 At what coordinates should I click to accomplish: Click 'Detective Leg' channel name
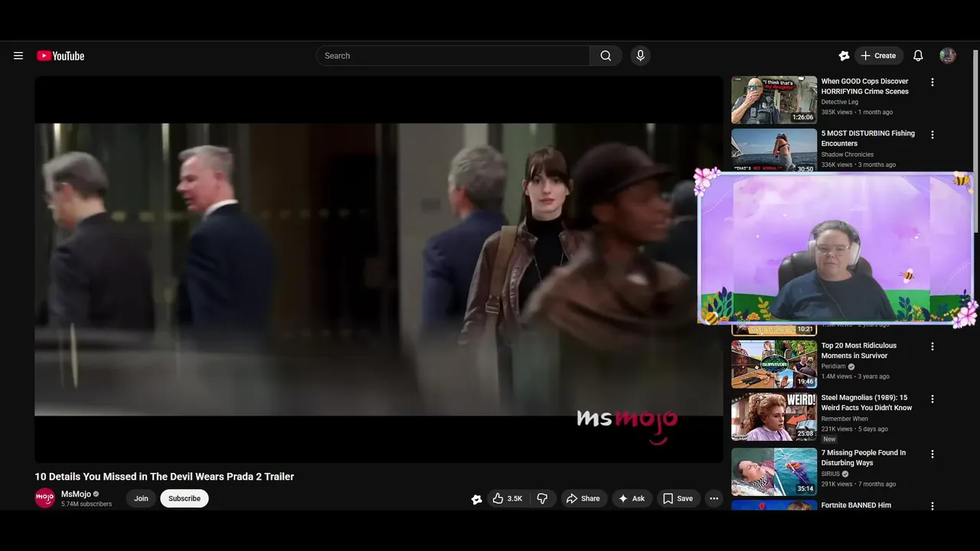[840, 102]
